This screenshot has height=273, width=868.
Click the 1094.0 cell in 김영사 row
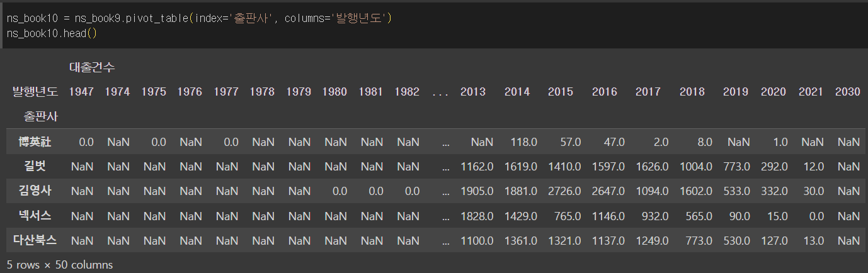click(652, 191)
